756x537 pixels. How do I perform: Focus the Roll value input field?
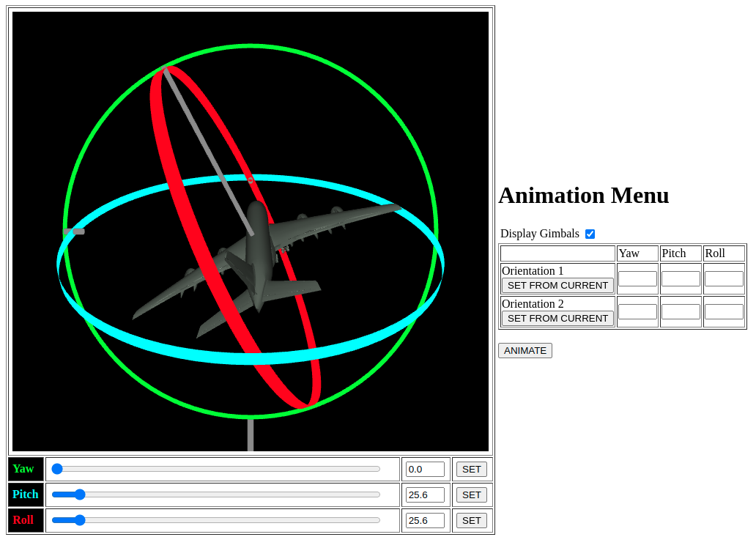point(425,520)
